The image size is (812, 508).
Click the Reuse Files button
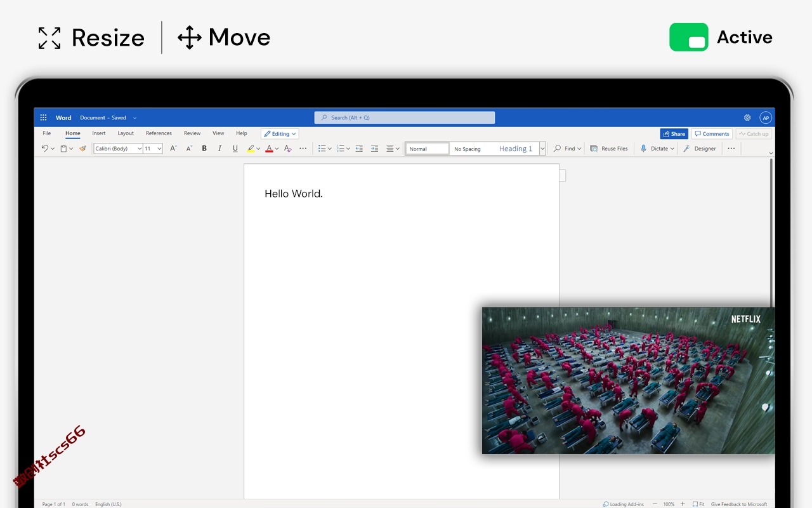point(609,149)
